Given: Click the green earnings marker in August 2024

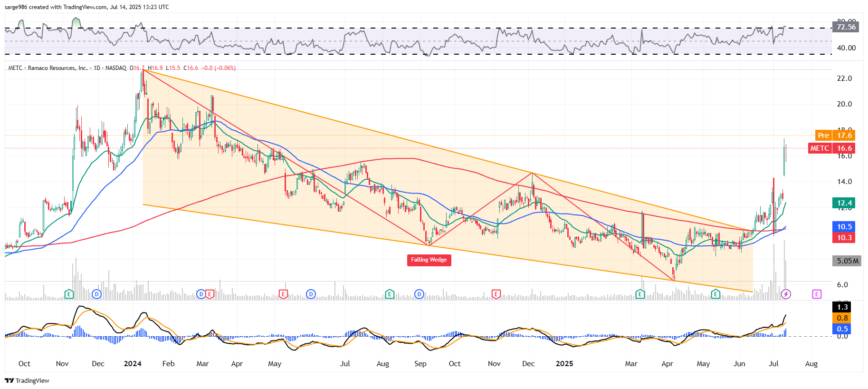Looking at the screenshot, I should 390,294.
